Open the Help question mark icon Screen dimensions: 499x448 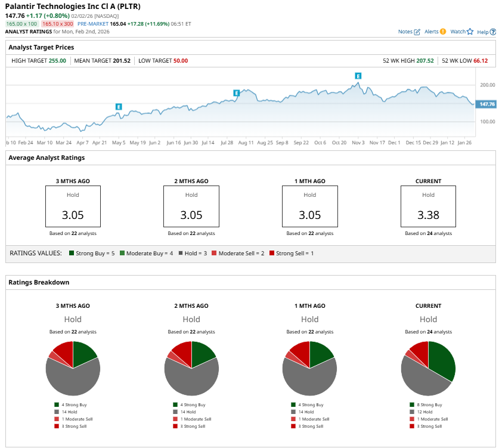pos(493,32)
